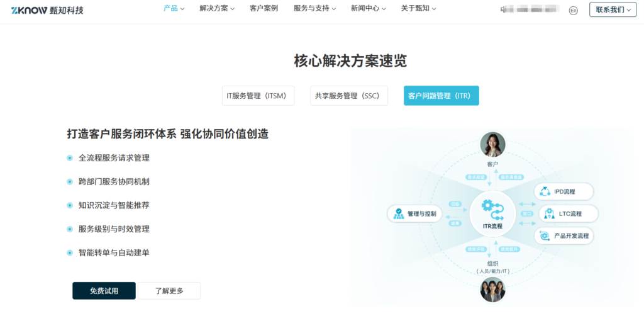Click the 全流程服务请求管理 text

[114, 158]
